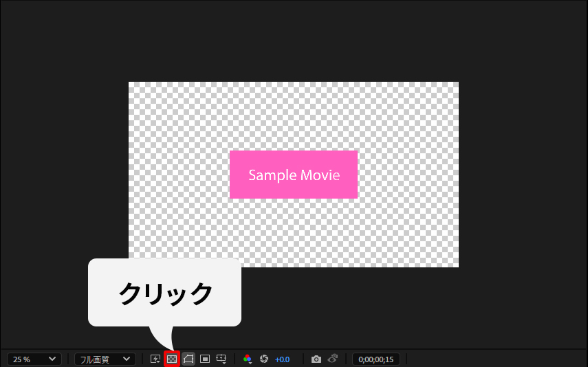Click empty toolbar space right of timecode

point(495,359)
